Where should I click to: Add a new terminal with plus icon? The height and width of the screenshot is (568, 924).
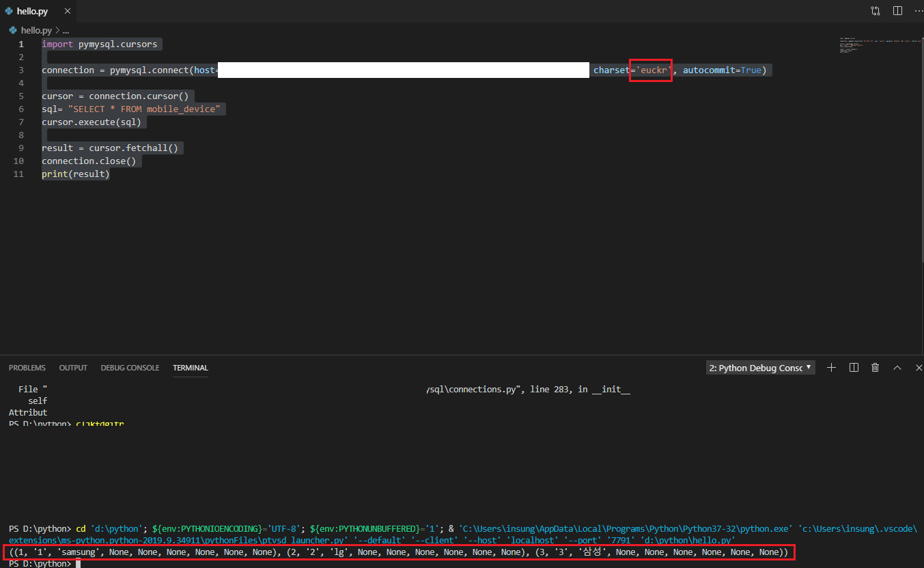(x=831, y=368)
